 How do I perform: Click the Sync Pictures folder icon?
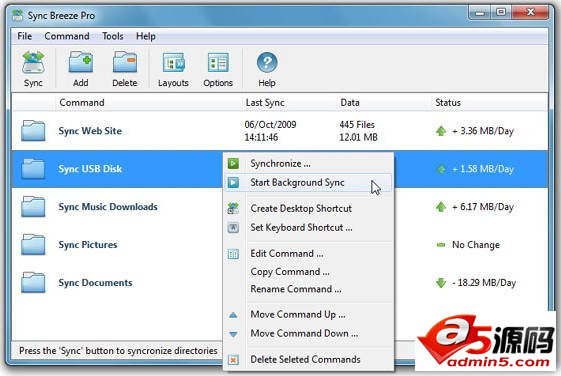pyautogui.click(x=33, y=244)
